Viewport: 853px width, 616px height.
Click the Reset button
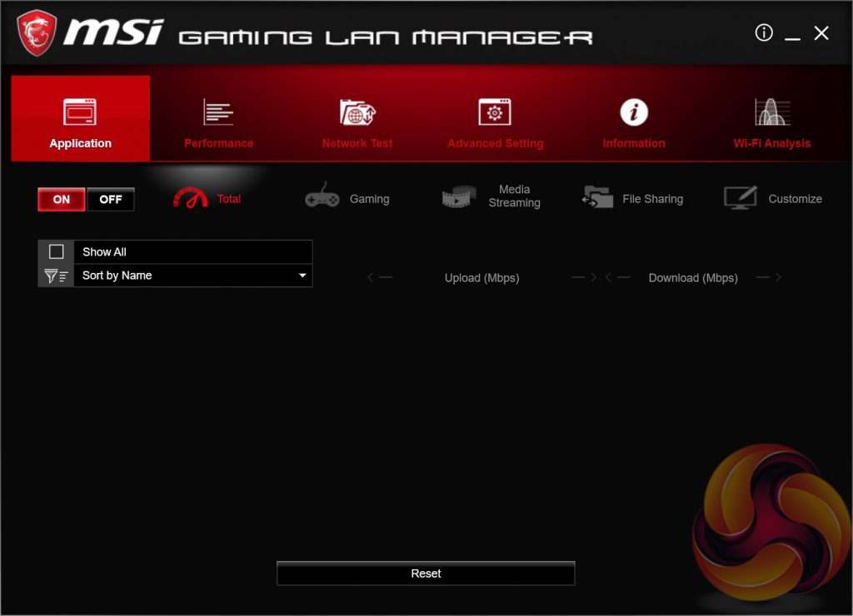tap(426, 574)
